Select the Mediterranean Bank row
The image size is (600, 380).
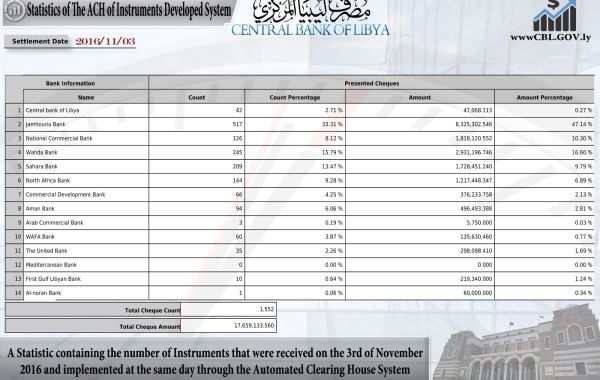coord(300,265)
